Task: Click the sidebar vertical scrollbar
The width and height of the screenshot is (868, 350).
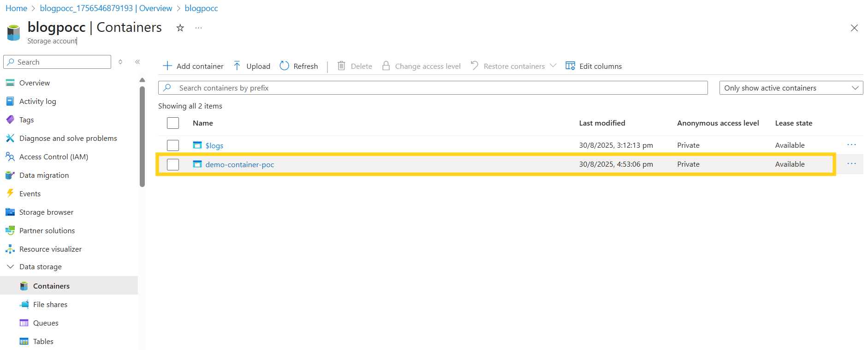Action: tap(142, 137)
